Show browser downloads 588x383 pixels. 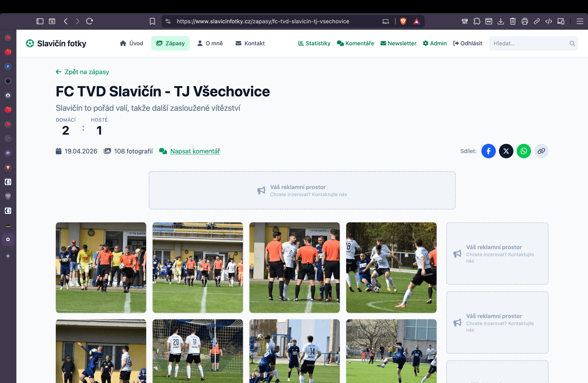tap(501, 21)
